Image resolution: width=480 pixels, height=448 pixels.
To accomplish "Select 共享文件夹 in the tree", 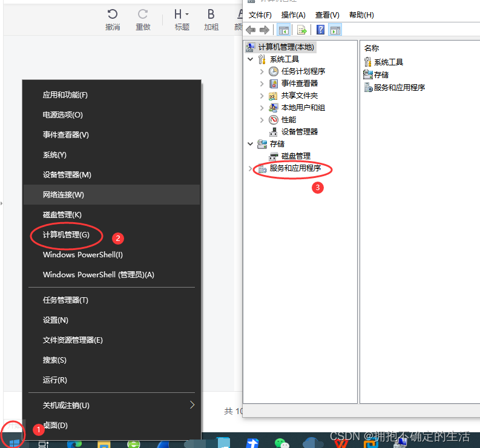I will pos(300,96).
